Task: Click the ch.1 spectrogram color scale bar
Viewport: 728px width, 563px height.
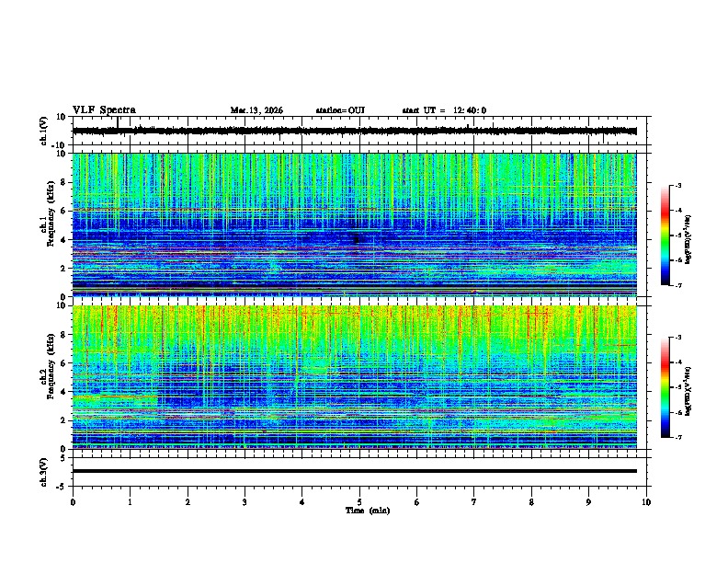Action: click(665, 236)
